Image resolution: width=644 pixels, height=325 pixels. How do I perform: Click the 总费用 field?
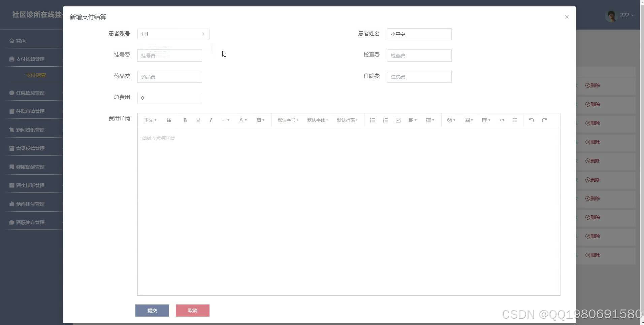170,98
